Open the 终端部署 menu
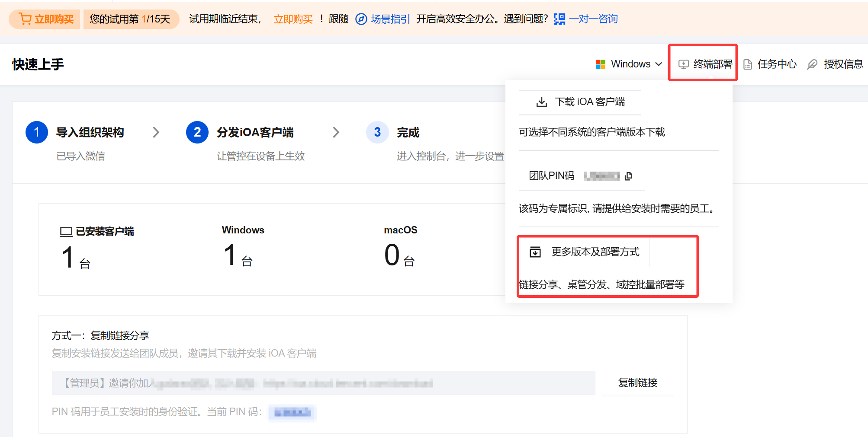This screenshot has height=437, width=868. coord(704,64)
